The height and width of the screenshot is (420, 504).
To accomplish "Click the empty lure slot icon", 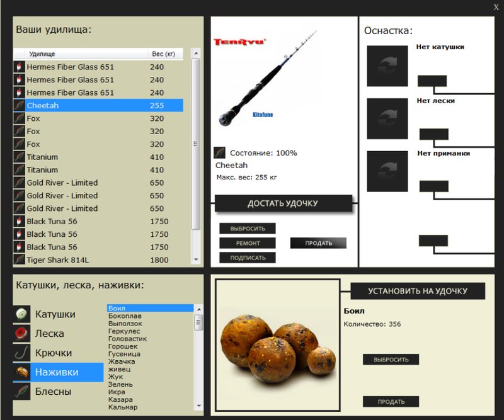I will click(x=387, y=171).
